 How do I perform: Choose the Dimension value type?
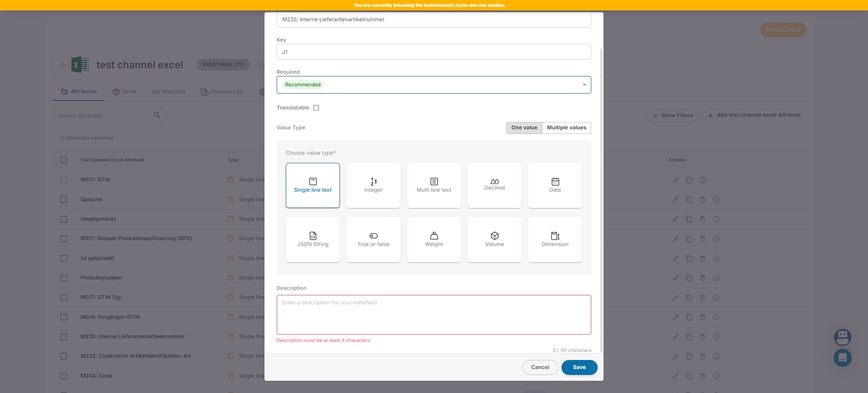tap(555, 240)
